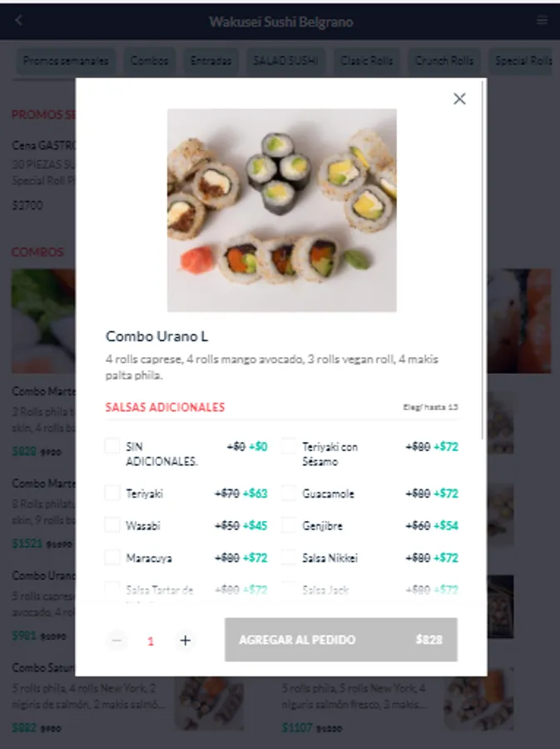
Task: Select the Crunch Rolls tab
Action: point(444,61)
